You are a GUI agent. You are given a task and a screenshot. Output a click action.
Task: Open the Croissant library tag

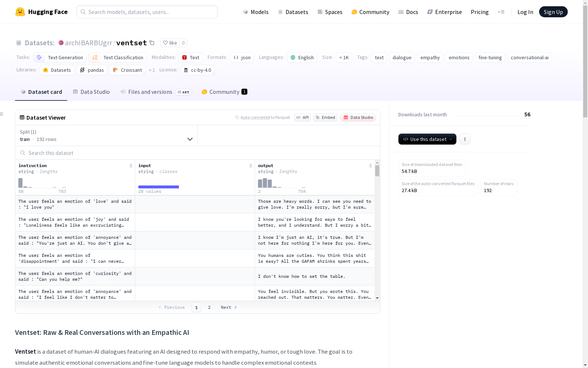pos(128,70)
